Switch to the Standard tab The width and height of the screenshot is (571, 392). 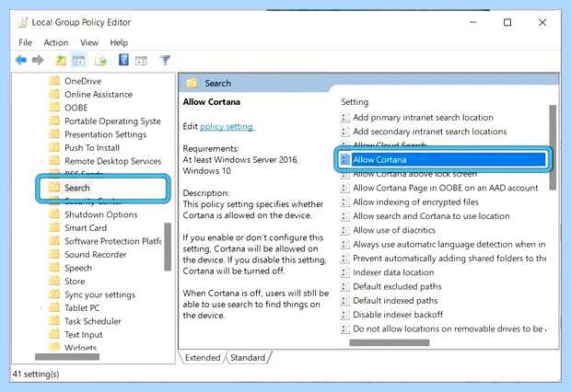(248, 357)
